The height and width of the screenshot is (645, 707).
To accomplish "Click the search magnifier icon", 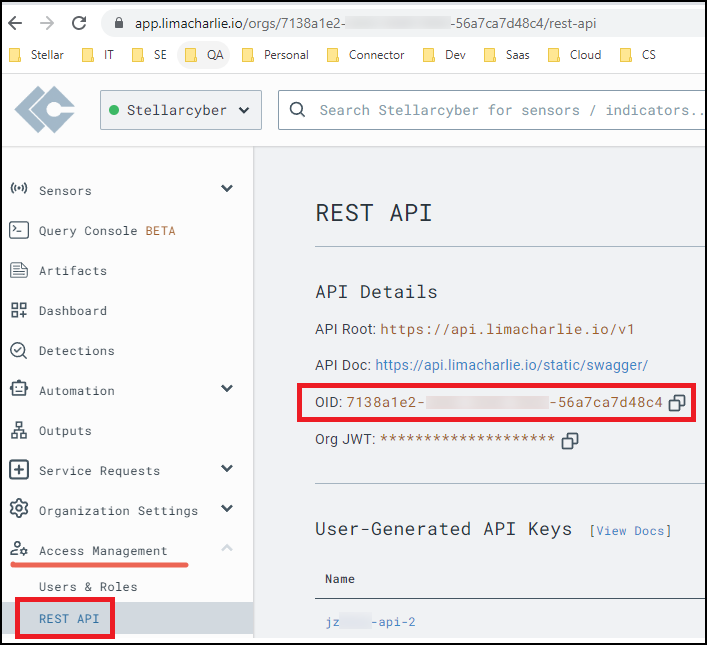I will click(297, 110).
